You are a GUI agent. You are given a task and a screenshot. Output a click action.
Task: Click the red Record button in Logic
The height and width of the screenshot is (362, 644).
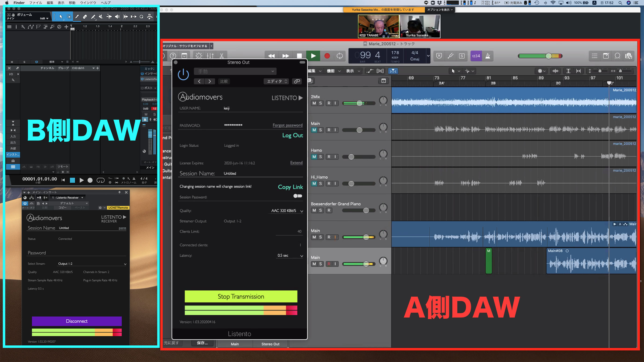pos(327,56)
